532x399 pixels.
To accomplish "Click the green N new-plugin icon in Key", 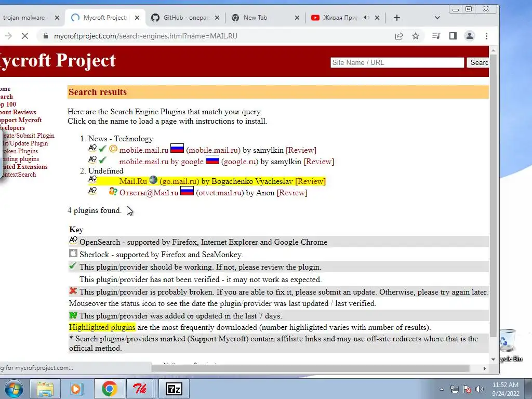I will pos(73,315).
